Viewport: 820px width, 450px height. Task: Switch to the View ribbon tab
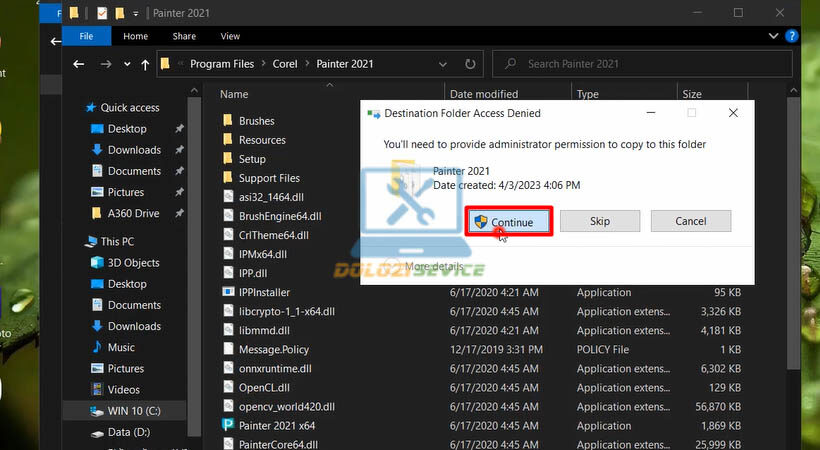click(x=230, y=36)
